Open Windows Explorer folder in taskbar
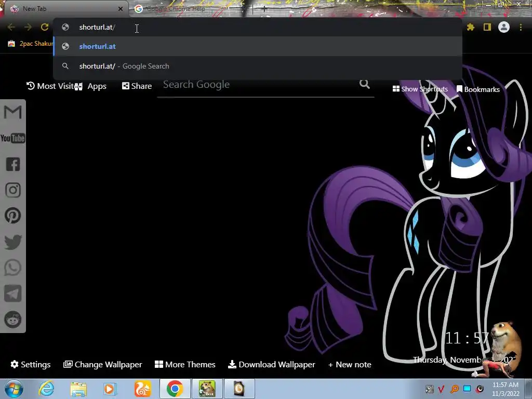Viewport: 532px width, 399px height. (78, 389)
